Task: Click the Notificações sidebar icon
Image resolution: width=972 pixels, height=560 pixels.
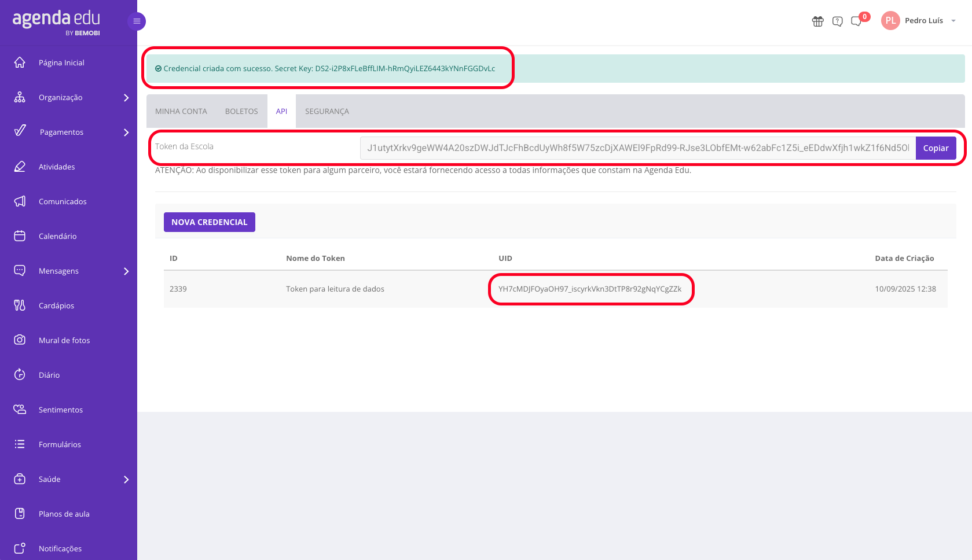Action: [x=20, y=548]
